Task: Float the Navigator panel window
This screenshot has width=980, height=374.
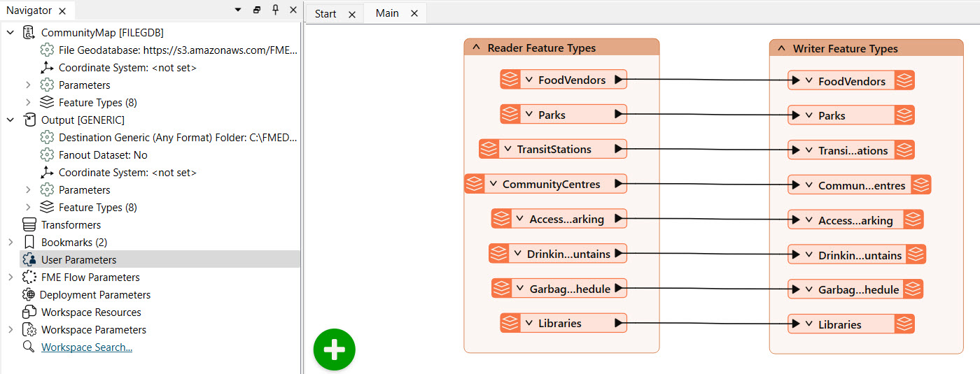Action: 257,10
